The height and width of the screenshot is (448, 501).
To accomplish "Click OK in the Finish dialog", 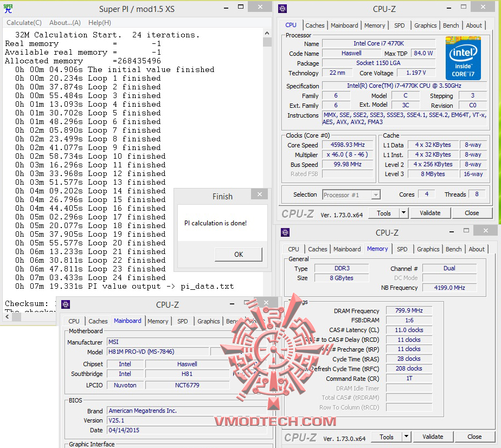I will pyautogui.click(x=239, y=255).
